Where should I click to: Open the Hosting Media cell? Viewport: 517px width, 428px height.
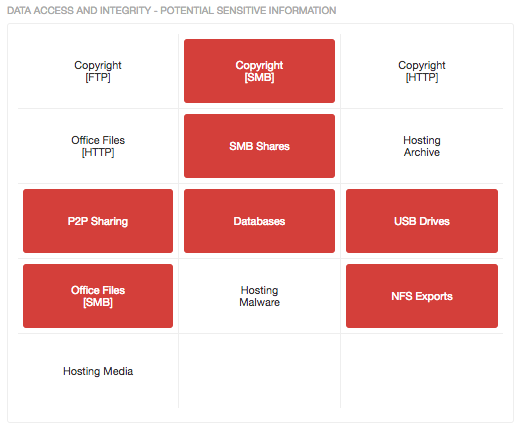coord(98,371)
